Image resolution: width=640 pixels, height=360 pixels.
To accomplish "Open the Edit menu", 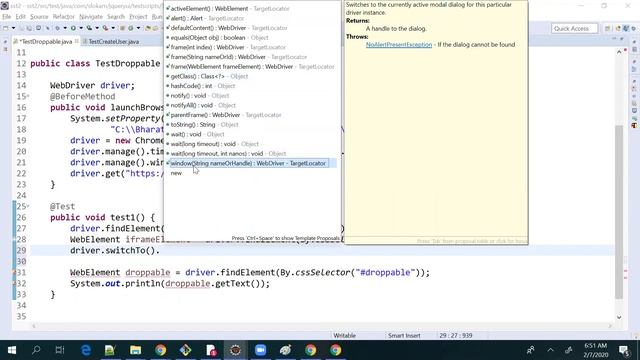I will (x=20, y=17).
